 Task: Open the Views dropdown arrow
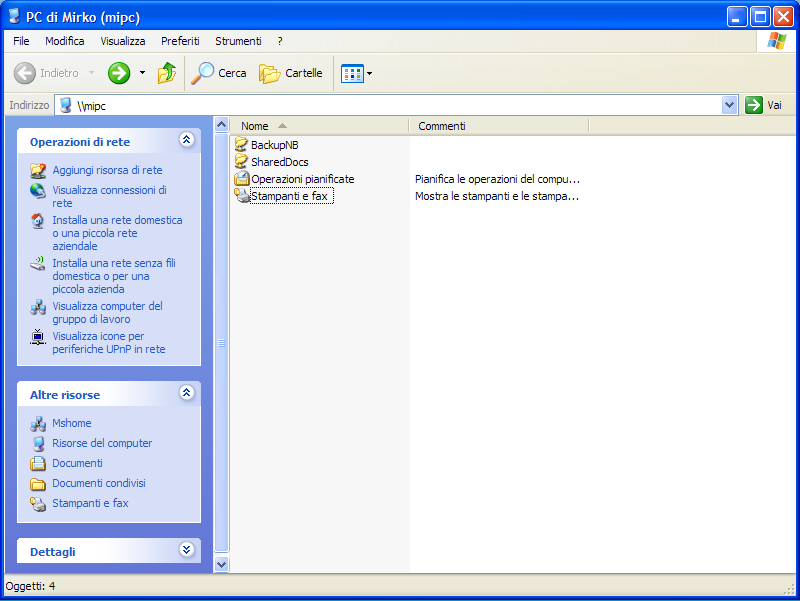369,73
